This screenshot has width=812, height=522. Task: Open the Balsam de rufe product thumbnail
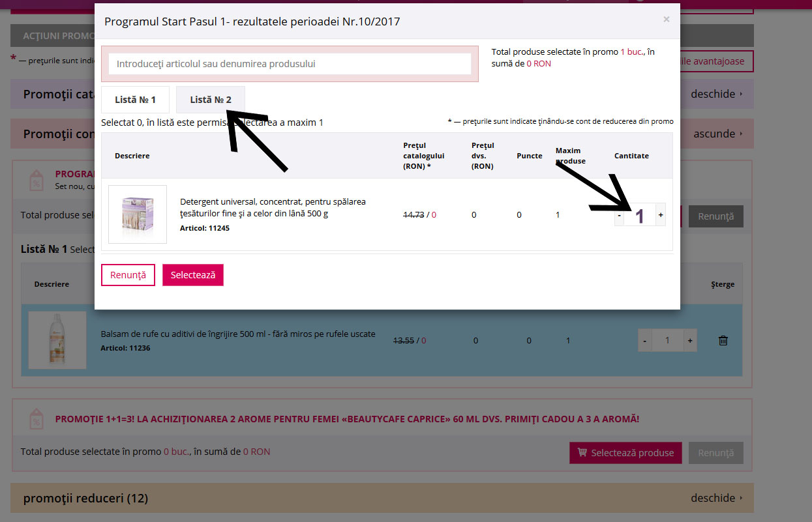pos(57,340)
